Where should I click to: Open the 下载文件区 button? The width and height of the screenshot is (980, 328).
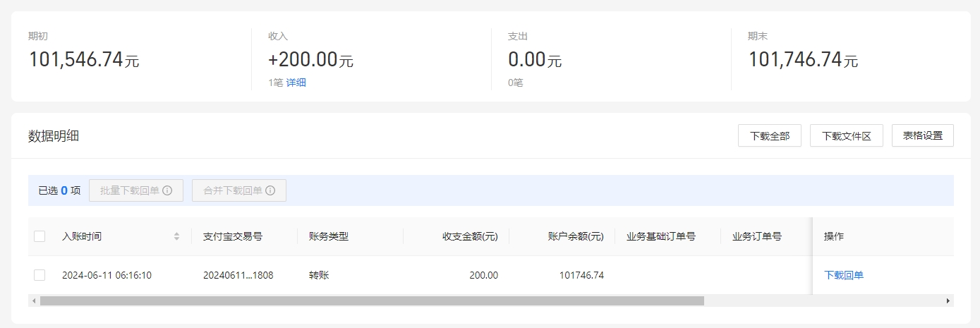(847, 135)
